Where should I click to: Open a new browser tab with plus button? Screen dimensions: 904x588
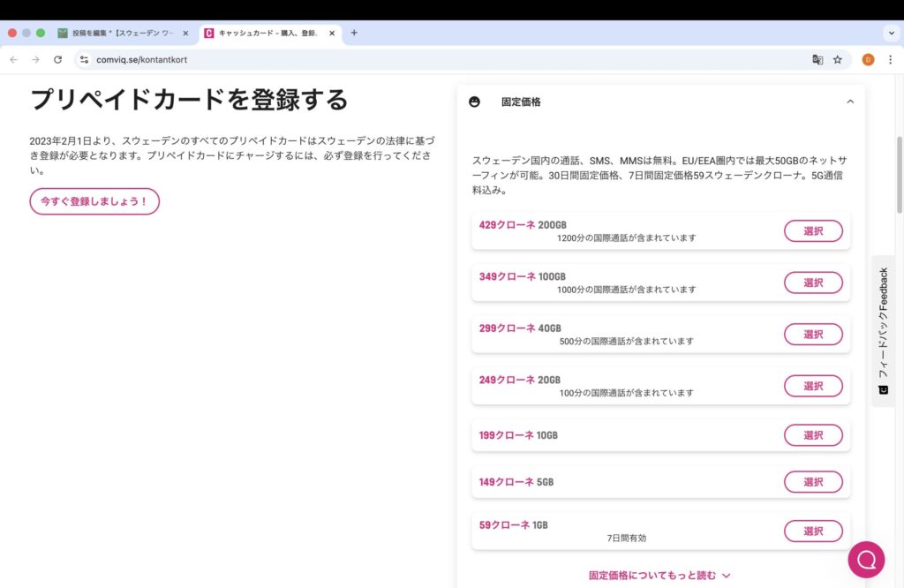[x=353, y=33]
